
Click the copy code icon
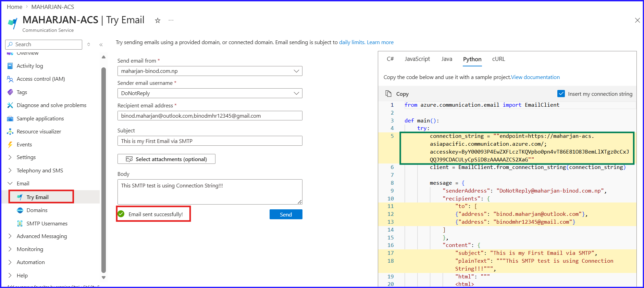pyautogui.click(x=388, y=94)
